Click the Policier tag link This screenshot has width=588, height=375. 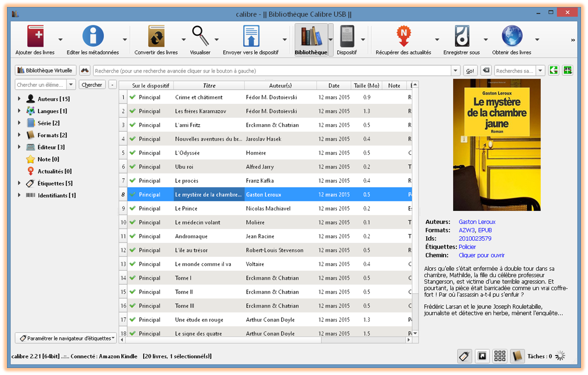coord(467,247)
